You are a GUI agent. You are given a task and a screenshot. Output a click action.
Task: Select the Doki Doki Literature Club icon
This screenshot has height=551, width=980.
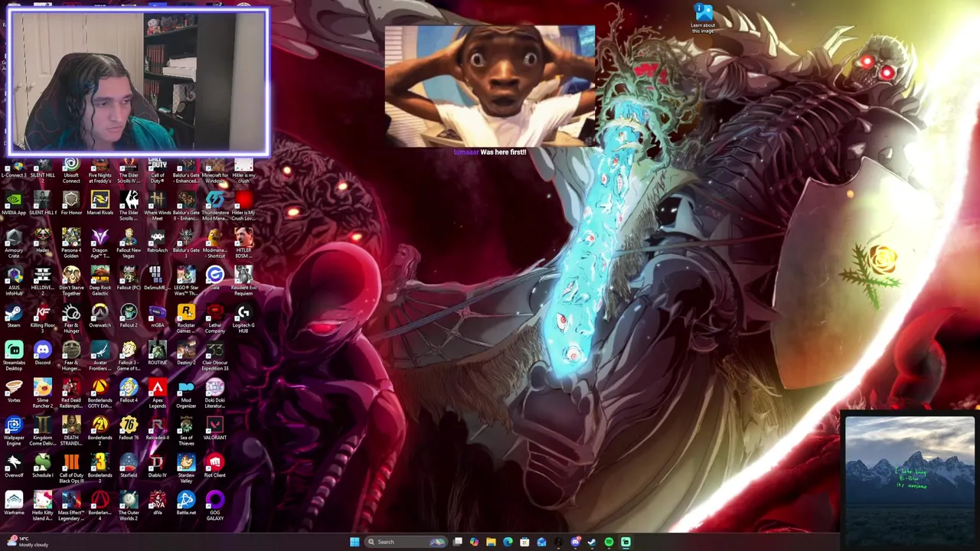[214, 395]
